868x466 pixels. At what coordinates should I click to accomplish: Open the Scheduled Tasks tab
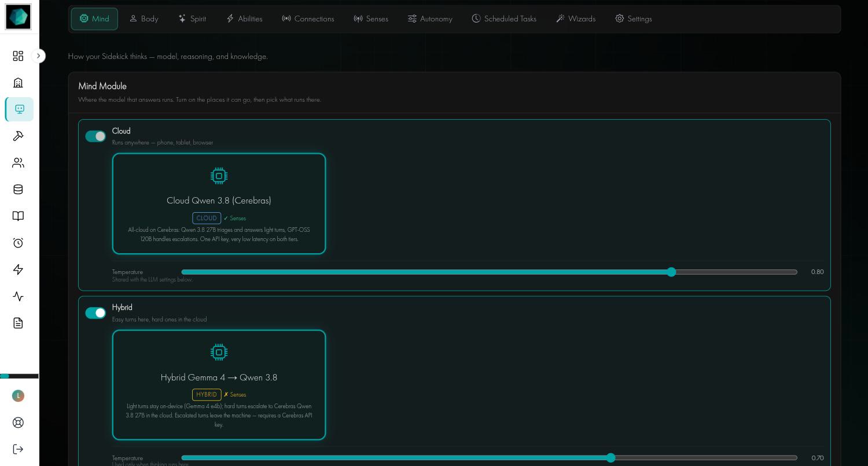[x=504, y=19]
